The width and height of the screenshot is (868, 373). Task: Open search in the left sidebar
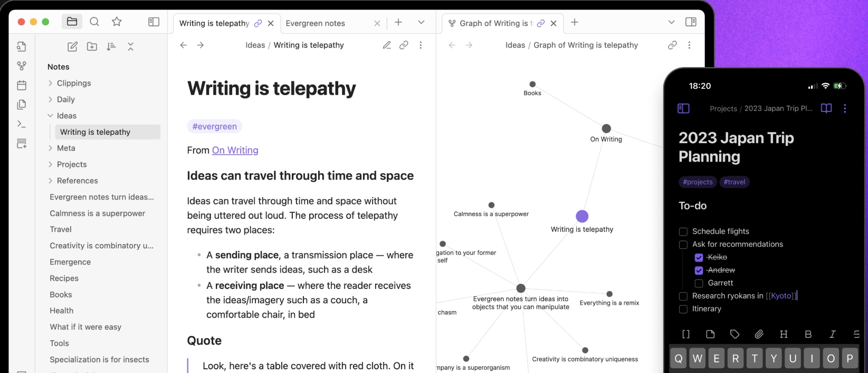(94, 22)
